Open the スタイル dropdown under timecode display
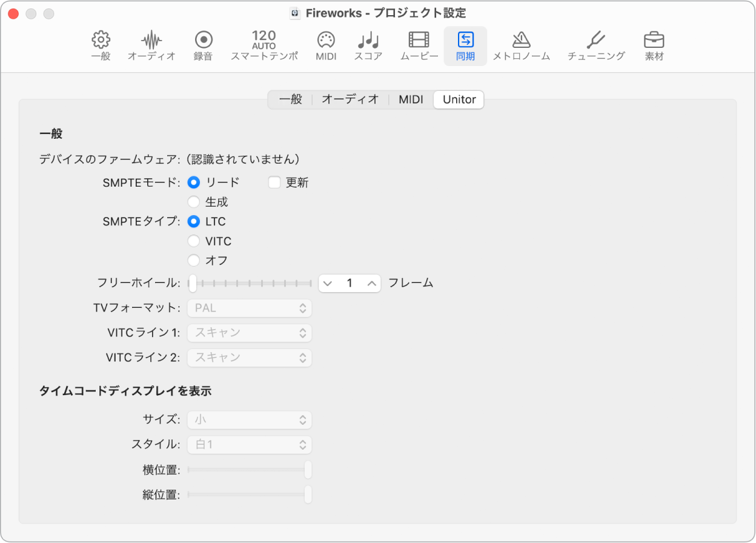 [249, 444]
